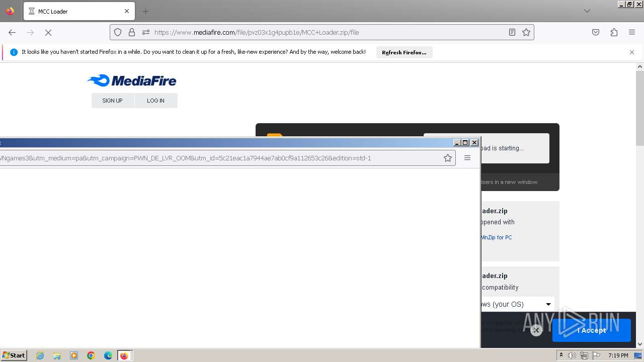Launch Microsoft Edge from taskbar
Image resolution: width=644 pixels, height=362 pixels.
(108, 355)
